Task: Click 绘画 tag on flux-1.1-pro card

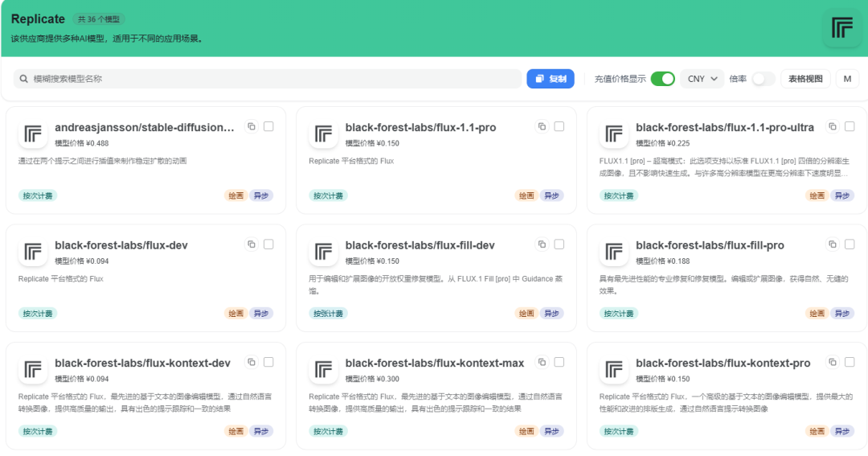Action: click(526, 195)
